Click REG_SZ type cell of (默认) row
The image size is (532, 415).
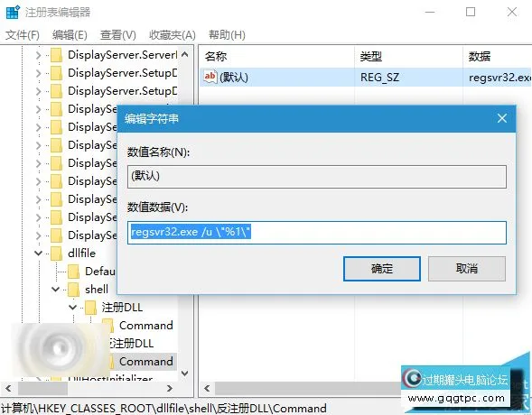click(x=379, y=78)
